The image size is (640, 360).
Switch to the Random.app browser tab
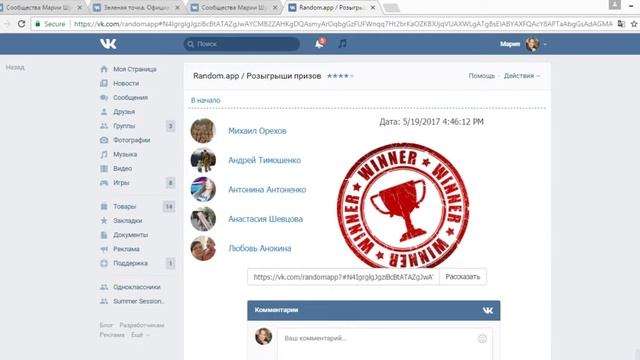point(331,7)
